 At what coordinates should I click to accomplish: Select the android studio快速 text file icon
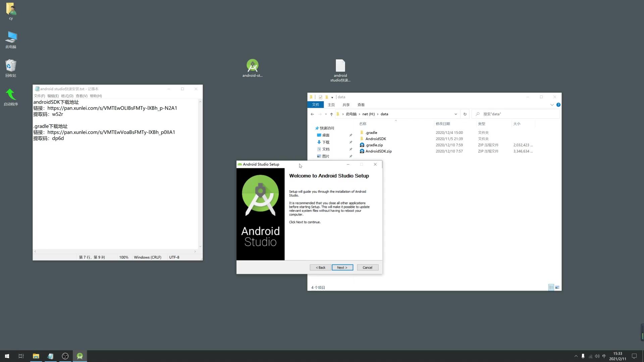[340, 70]
